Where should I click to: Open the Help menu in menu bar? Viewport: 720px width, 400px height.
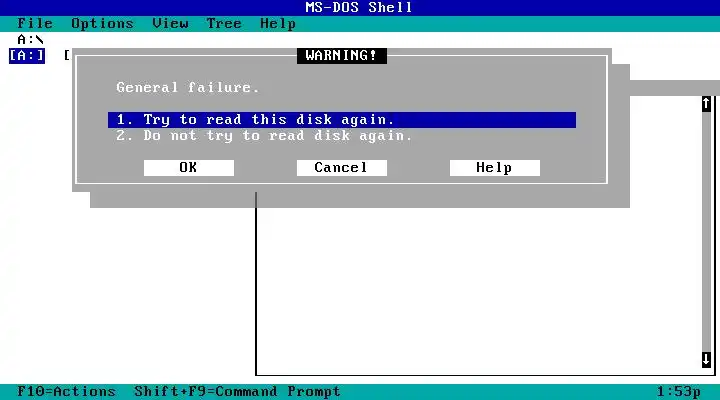pyautogui.click(x=278, y=23)
